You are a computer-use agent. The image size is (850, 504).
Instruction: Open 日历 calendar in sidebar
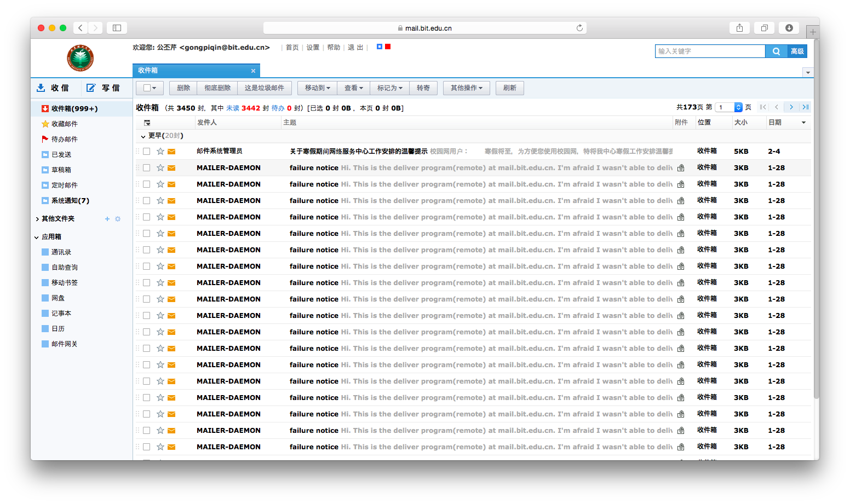[53, 329]
